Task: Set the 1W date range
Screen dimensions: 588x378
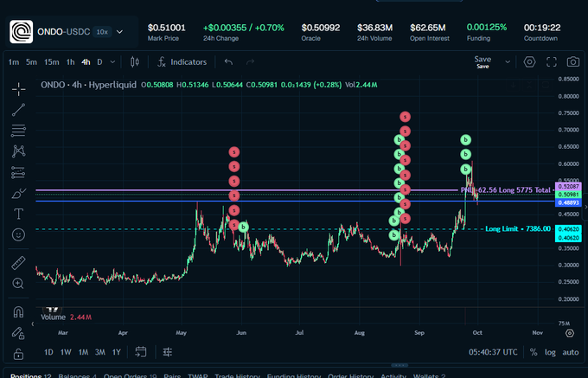Action: pyautogui.click(x=66, y=353)
